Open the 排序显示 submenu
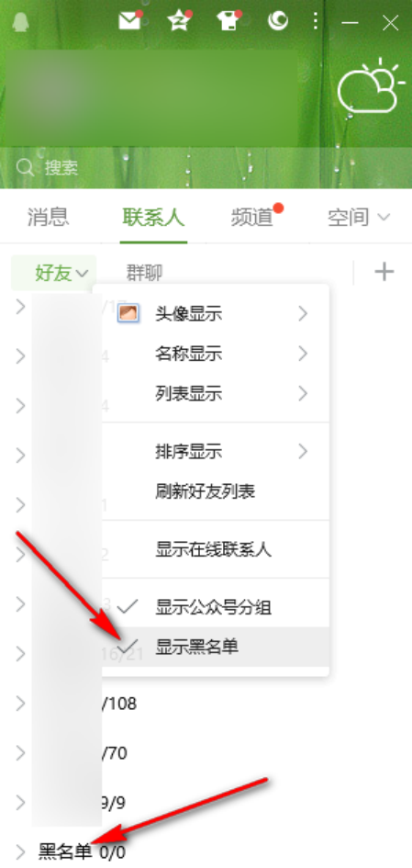412x868 pixels. 216,452
